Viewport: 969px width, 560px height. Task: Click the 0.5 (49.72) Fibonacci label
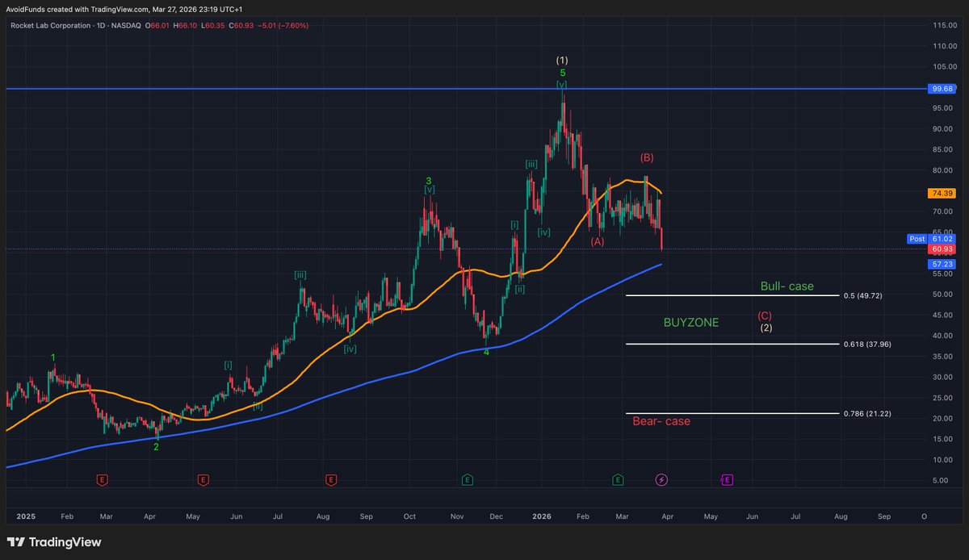coord(862,295)
